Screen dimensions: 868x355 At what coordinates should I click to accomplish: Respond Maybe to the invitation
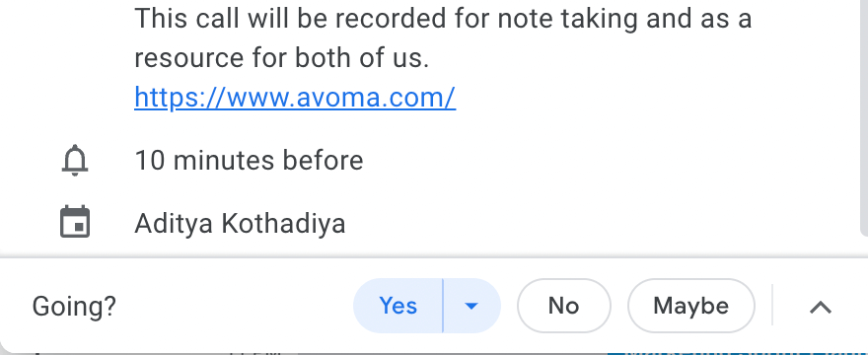690,306
